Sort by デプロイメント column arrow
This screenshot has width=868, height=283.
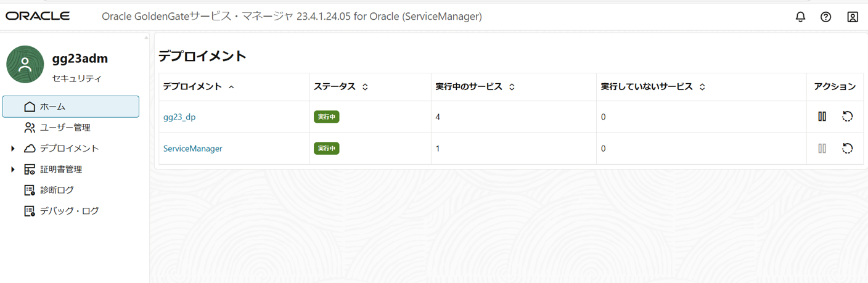(231, 87)
